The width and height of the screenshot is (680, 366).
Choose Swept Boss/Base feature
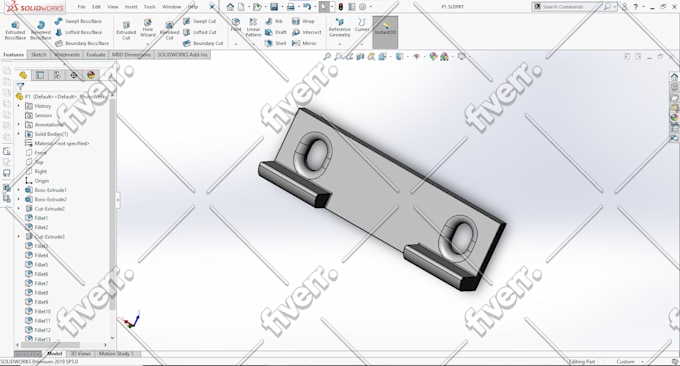[x=78, y=21]
